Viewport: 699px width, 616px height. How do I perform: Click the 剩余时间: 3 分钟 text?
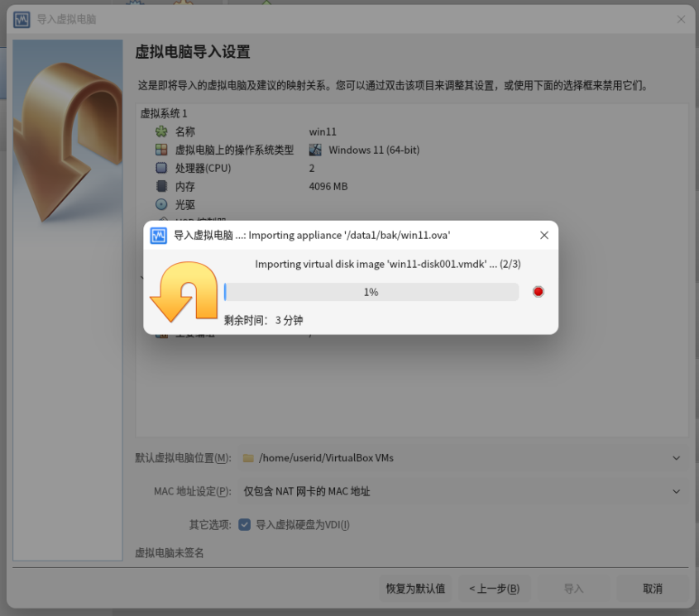coord(263,321)
